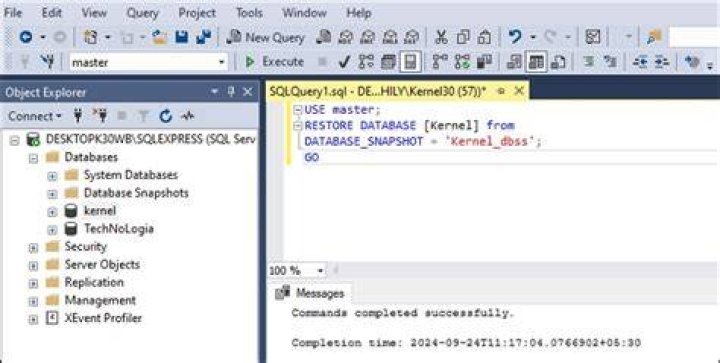Click the Disconnect plug icon in Object Explorer
The image size is (720, 363).
[x=100, y=116]
